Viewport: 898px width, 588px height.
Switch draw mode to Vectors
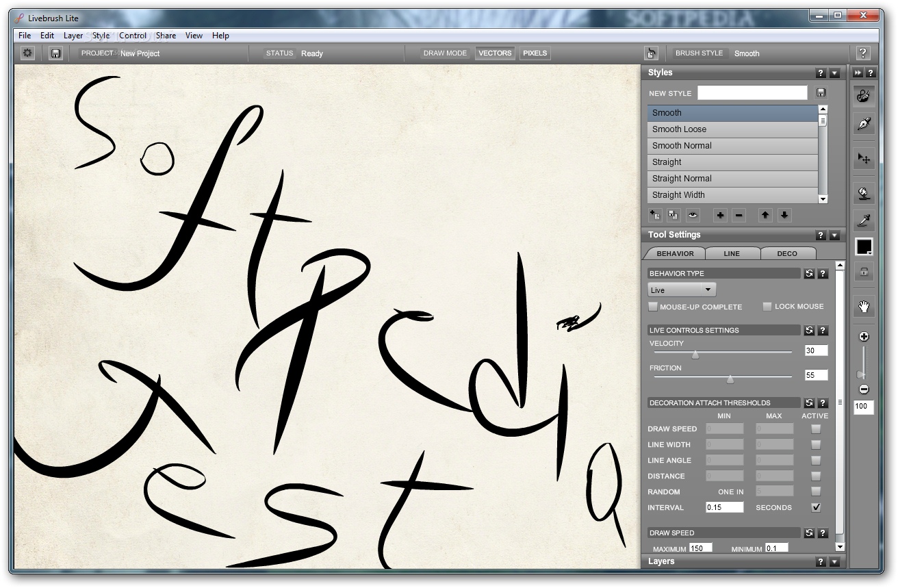(495, 53)
